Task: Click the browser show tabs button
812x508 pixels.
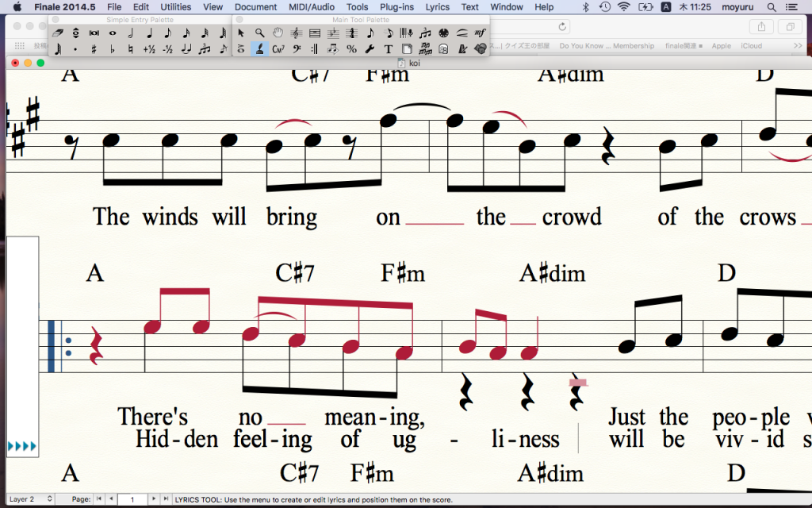Action: [x=791, y=26]
